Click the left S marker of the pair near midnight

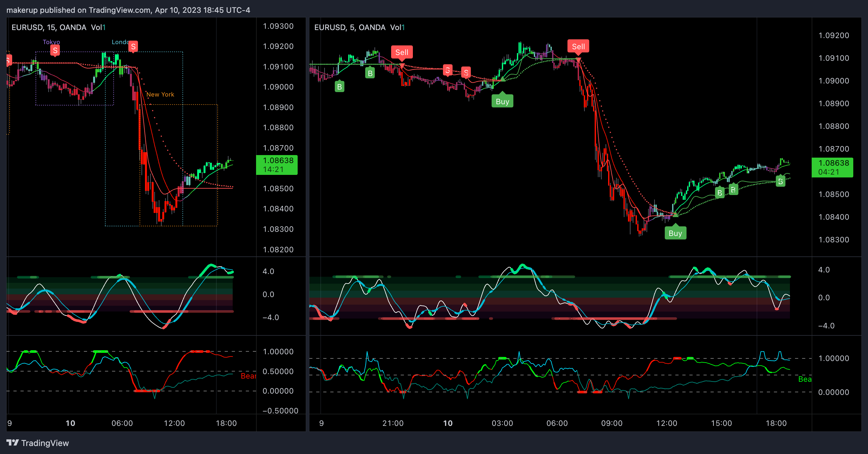(x=447, y=70)
